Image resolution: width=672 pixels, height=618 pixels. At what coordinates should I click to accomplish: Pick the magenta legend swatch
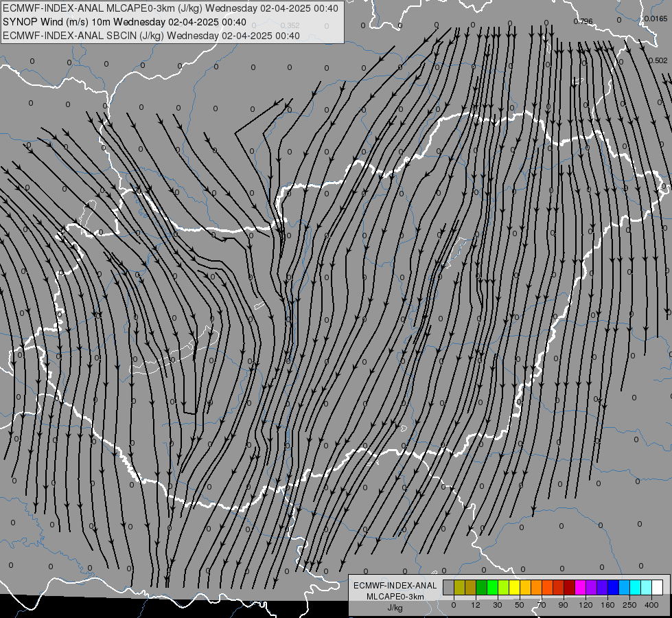tap(581, 587)
